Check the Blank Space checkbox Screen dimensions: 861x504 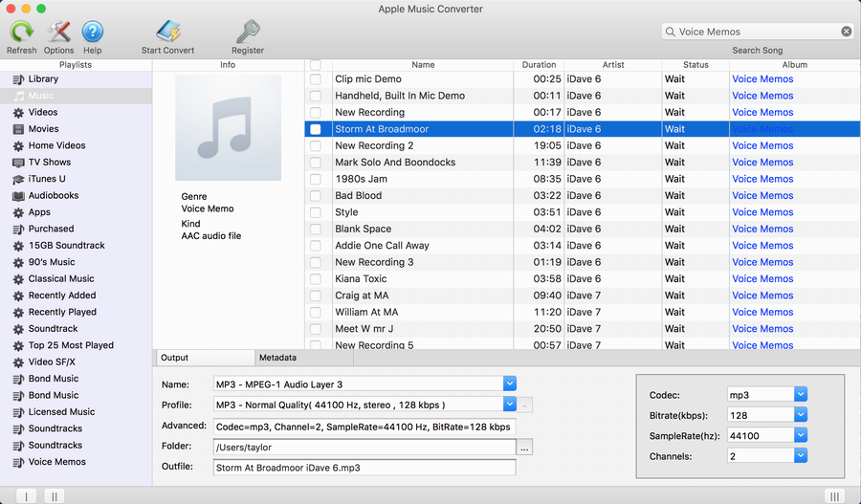pyautogui.click(x=315, y=229)
